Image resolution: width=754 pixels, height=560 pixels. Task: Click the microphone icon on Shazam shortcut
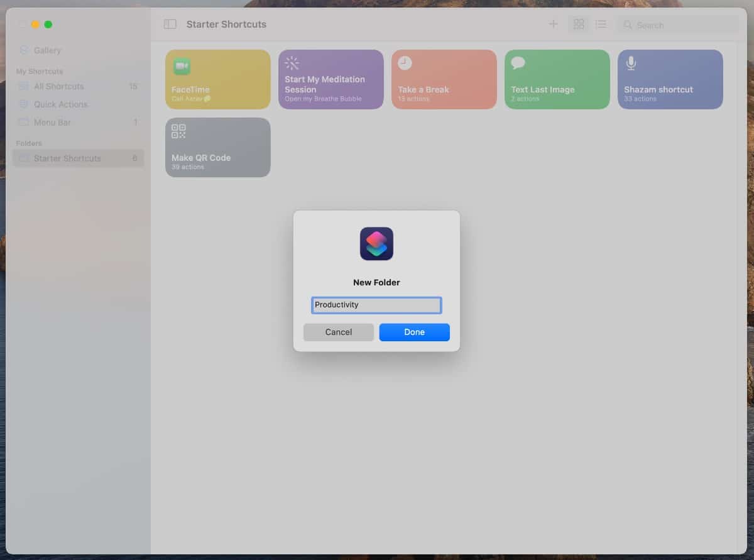(631, 63)
